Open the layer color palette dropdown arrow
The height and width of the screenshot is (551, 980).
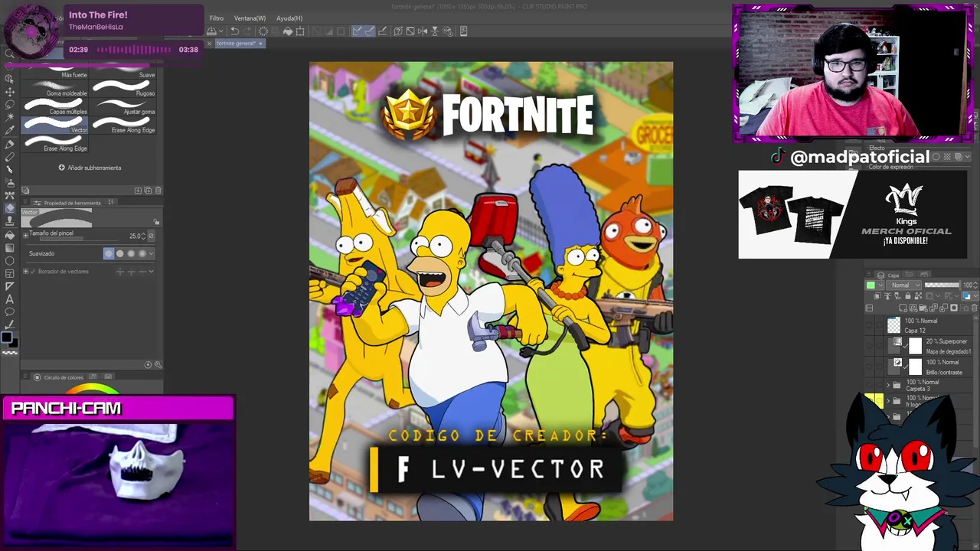coord(880,285)
